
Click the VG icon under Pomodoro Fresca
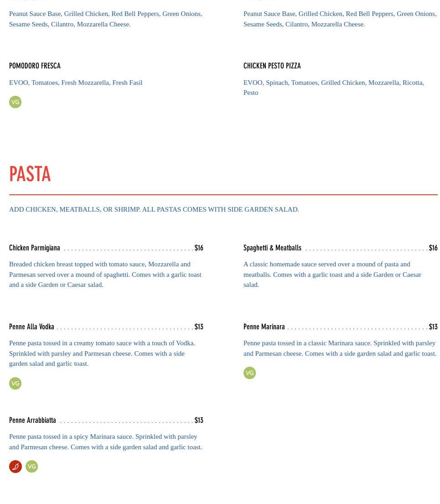click(15, 102)
